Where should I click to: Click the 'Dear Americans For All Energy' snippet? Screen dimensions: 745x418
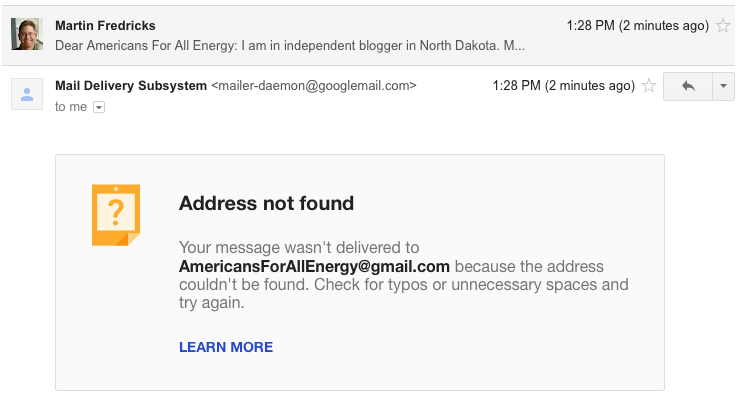click(x=290, y=46)
